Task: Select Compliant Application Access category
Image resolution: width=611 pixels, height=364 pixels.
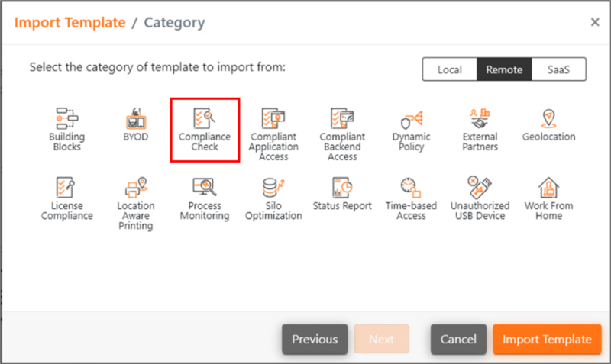Action: (273, 135)
